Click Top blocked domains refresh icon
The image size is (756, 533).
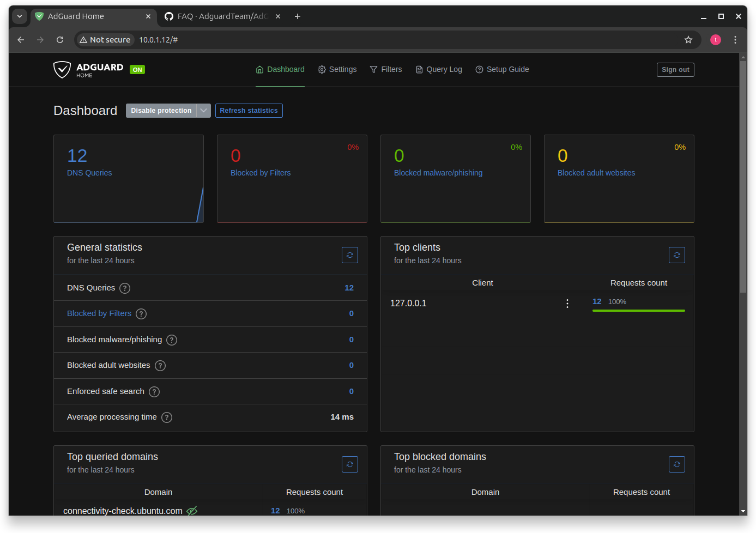pos(676,464)
